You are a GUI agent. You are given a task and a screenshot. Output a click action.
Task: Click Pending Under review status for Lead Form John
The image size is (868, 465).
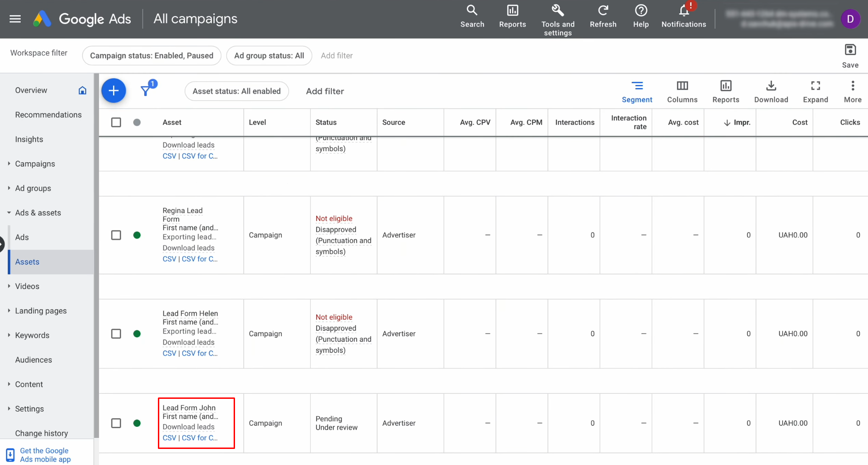[336, 423]
